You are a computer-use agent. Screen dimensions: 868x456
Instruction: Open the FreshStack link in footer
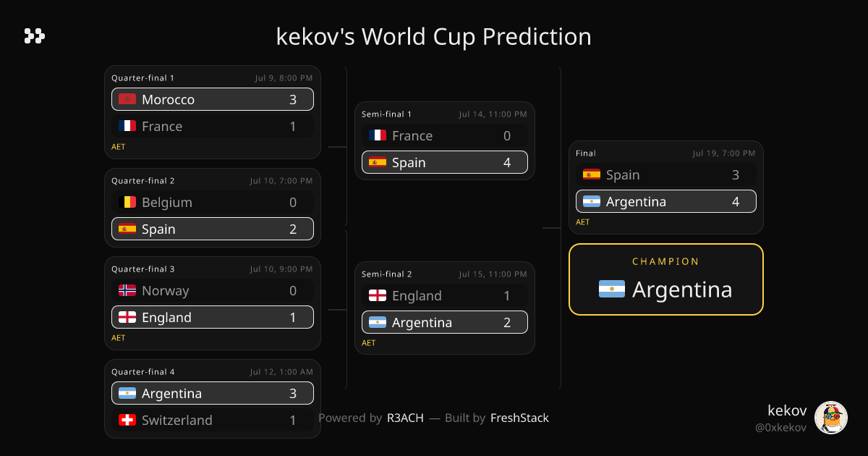point(519,418)
